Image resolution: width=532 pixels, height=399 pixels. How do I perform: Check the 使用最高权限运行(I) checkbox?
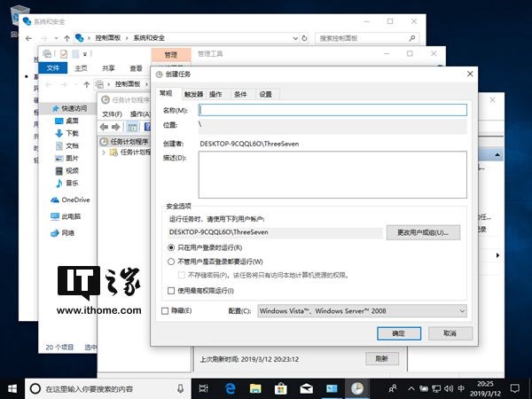click(x=171, y=291)
